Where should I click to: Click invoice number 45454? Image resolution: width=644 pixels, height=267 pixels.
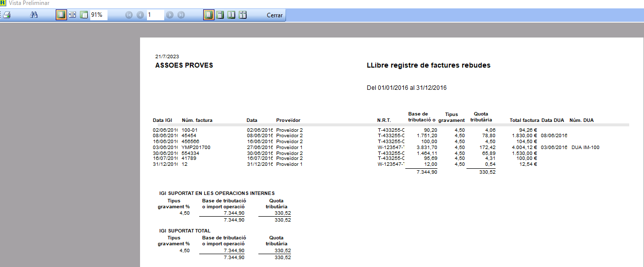pyautogui.click(x=189, y=135)
